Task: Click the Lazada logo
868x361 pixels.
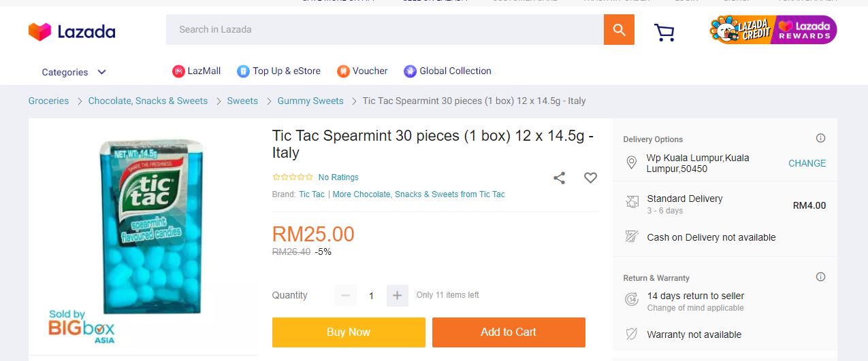Action: click(x=71, y=31)
